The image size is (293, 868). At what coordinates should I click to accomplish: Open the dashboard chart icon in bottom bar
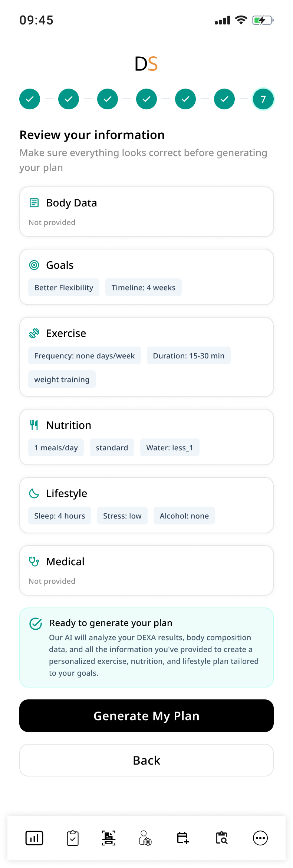34,838
